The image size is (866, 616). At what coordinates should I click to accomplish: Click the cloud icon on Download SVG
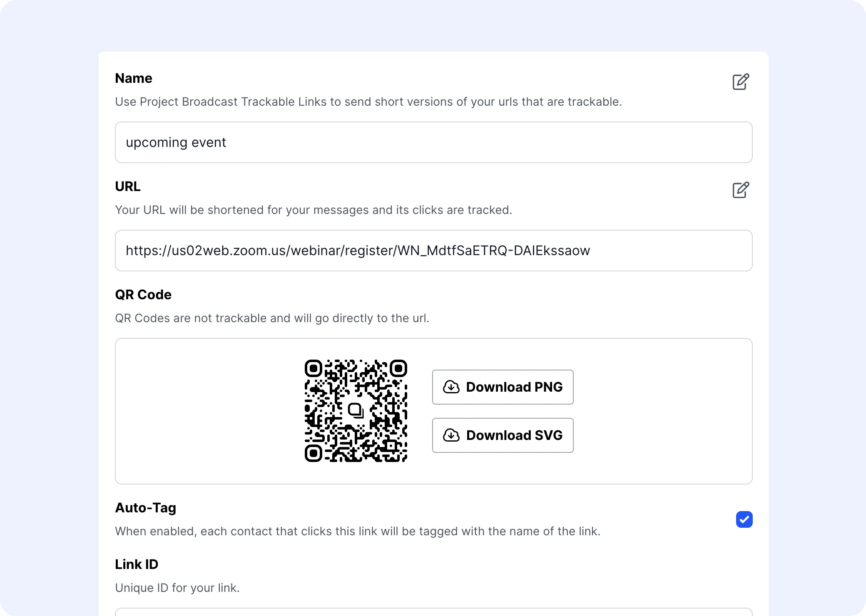[x=451, y=435]
